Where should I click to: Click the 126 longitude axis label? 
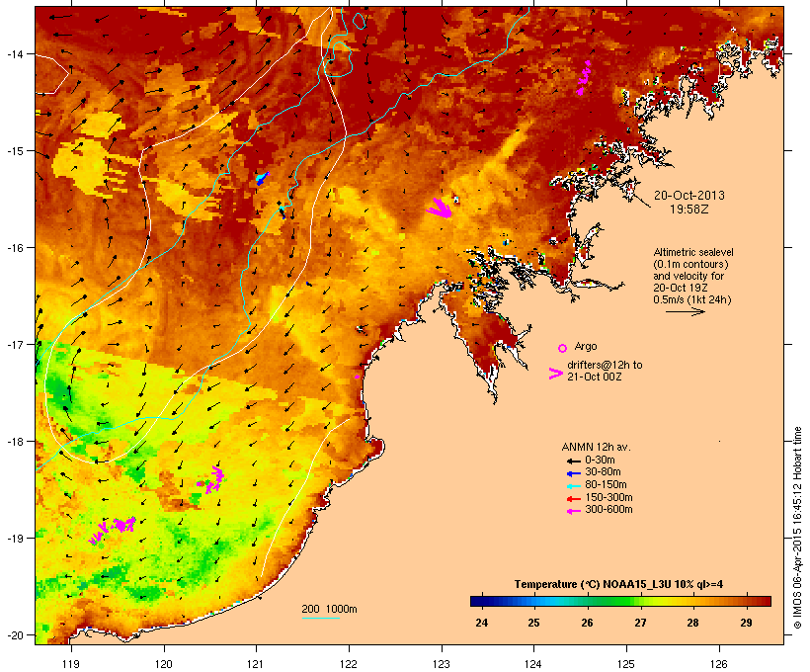pos(719,664)
